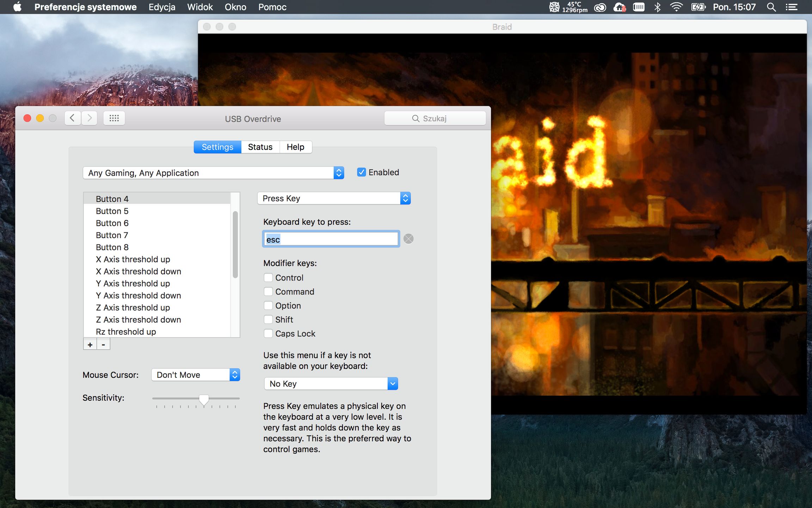
Task: Go back with the left arrow button
Action: point(73,118)
